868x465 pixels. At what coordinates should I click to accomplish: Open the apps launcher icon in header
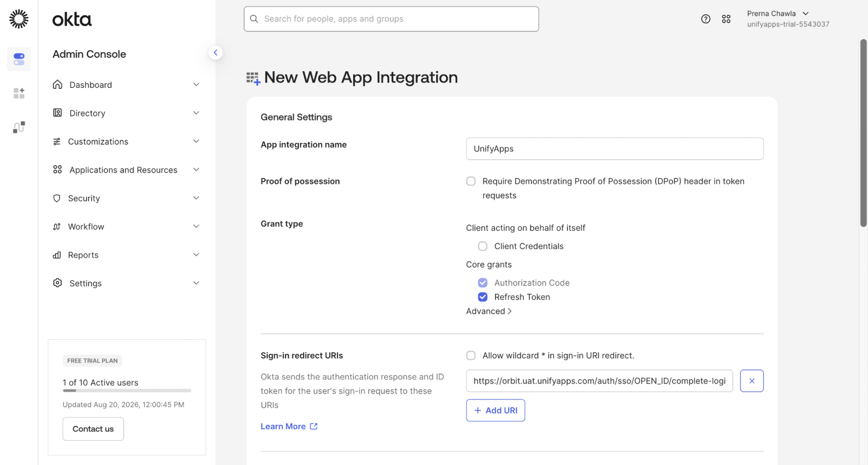(726, 19)
